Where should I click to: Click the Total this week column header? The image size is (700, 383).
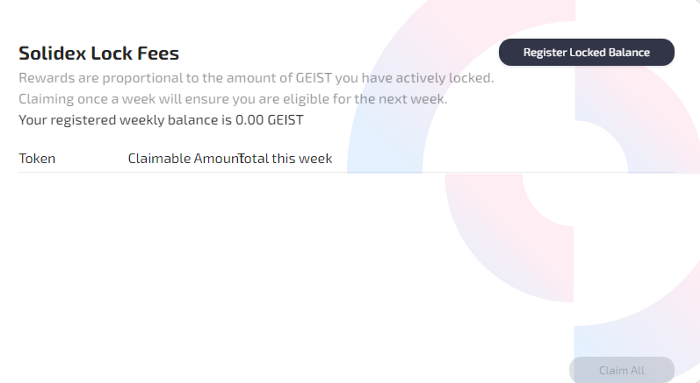point(286,158)
